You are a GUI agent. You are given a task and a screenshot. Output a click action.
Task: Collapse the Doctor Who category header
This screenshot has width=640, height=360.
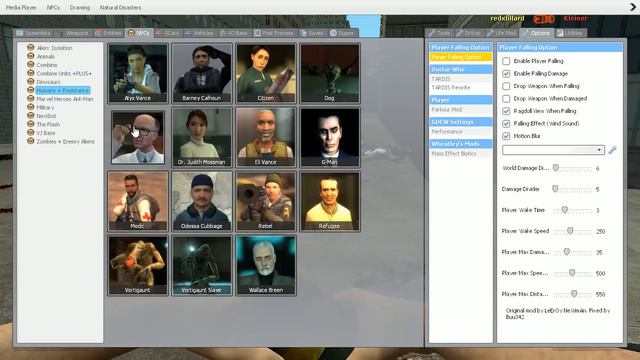tap(460, 69)
